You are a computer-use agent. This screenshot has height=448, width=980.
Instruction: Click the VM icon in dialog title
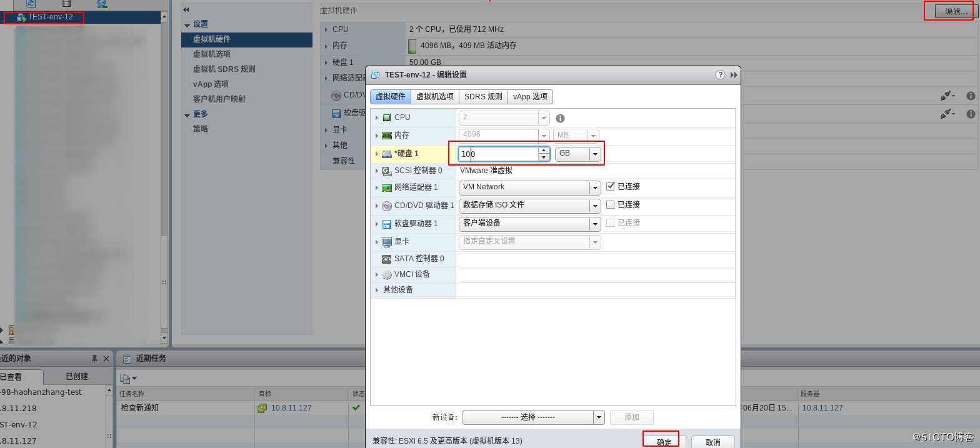[376, 74]
